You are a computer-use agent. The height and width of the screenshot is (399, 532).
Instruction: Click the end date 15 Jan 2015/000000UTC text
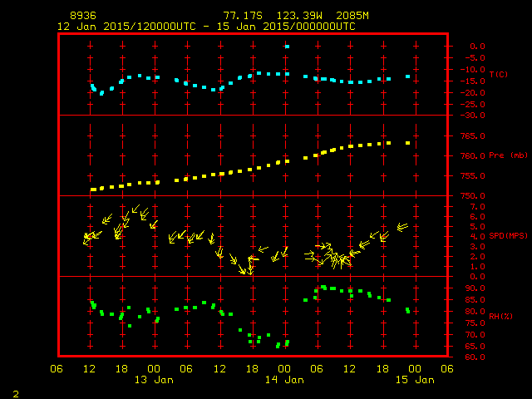[286, 27]
